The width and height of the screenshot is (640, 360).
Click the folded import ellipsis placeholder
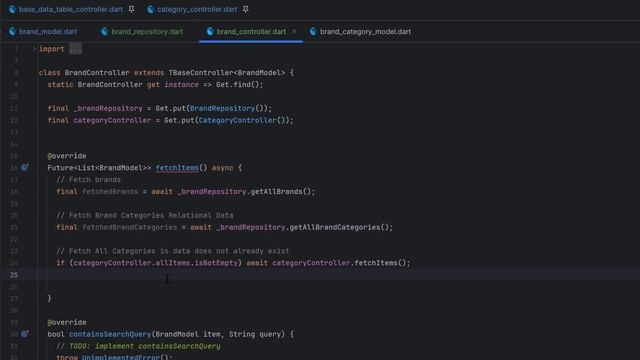coord(76,49)
